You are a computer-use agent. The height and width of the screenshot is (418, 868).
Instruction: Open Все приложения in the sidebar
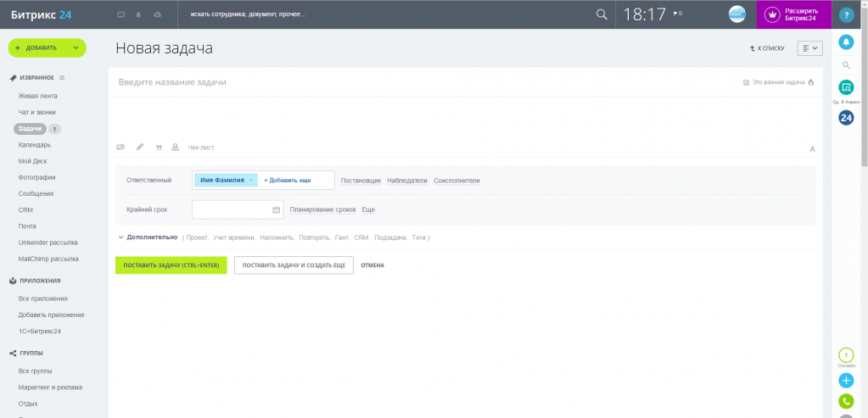(x=42, y=298)
